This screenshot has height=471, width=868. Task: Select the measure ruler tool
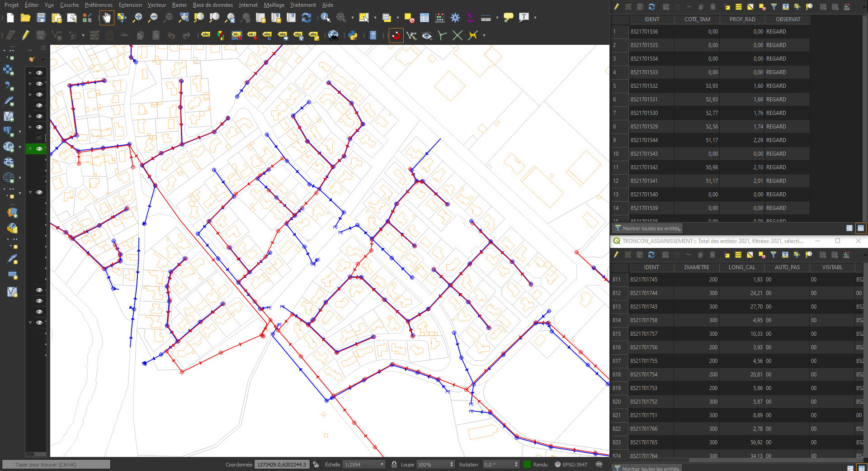pyautogui.click(x=486, y=18)
